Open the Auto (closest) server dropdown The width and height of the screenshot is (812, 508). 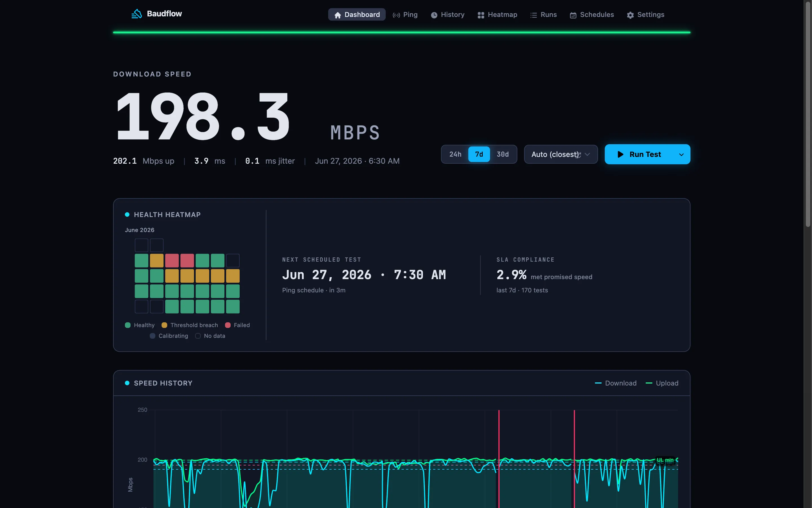click(561, 154)
